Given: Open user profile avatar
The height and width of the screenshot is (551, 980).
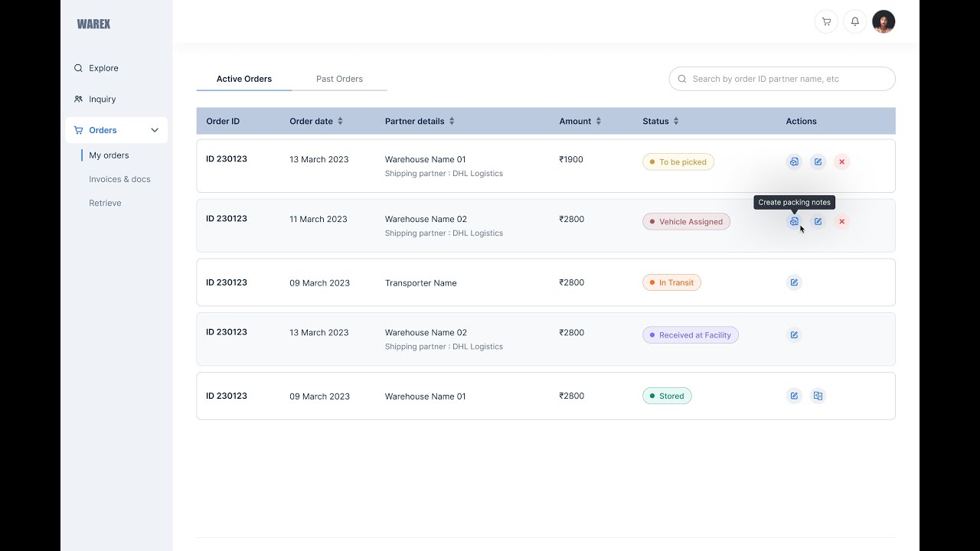Looking at the screenshot, I should (x=884, y=21).
